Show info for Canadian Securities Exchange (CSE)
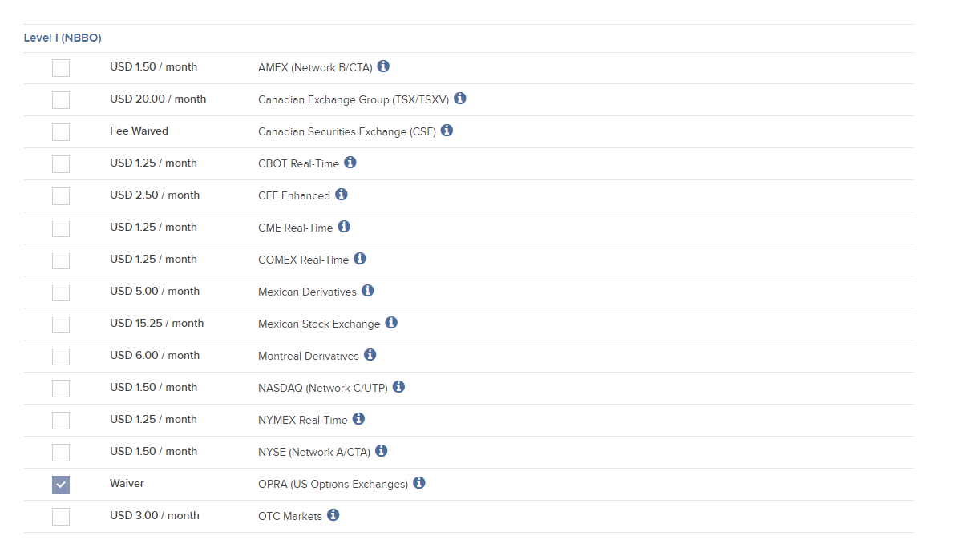 pyautogui.click(x=447, y=130)
